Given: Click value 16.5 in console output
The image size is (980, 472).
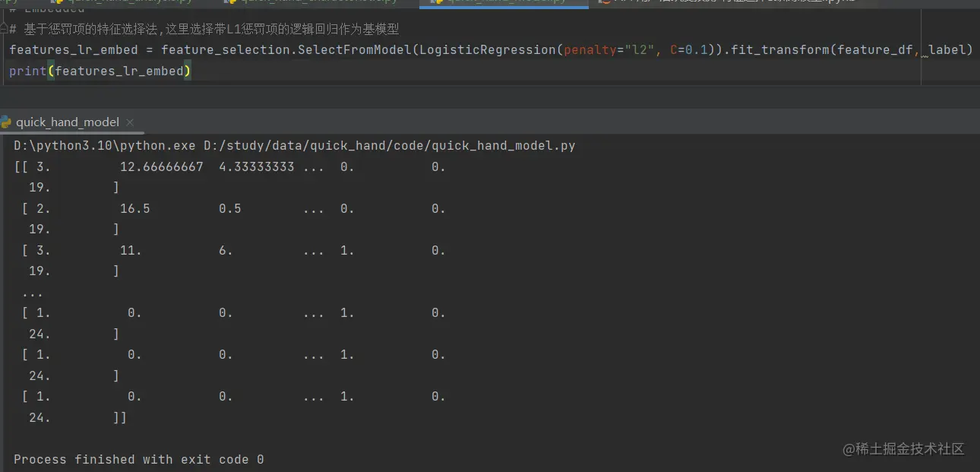Looking at the screenshot, I should click(134, 209).
